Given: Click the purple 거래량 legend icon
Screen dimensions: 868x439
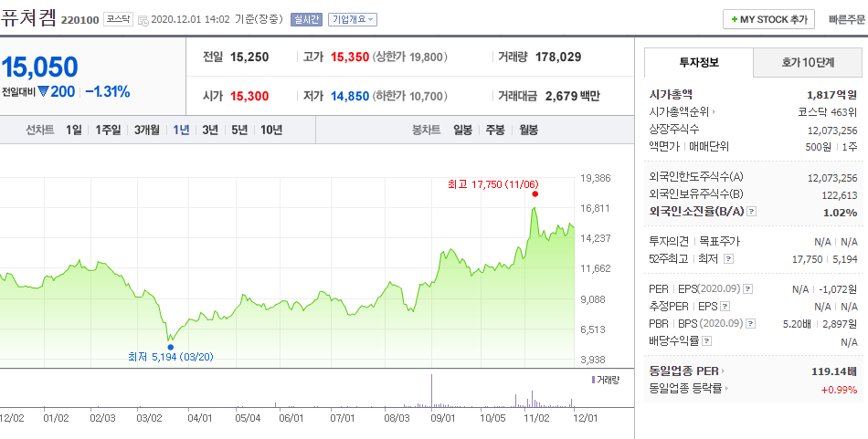Looking at the screenshot, I should tap(593, 380).
